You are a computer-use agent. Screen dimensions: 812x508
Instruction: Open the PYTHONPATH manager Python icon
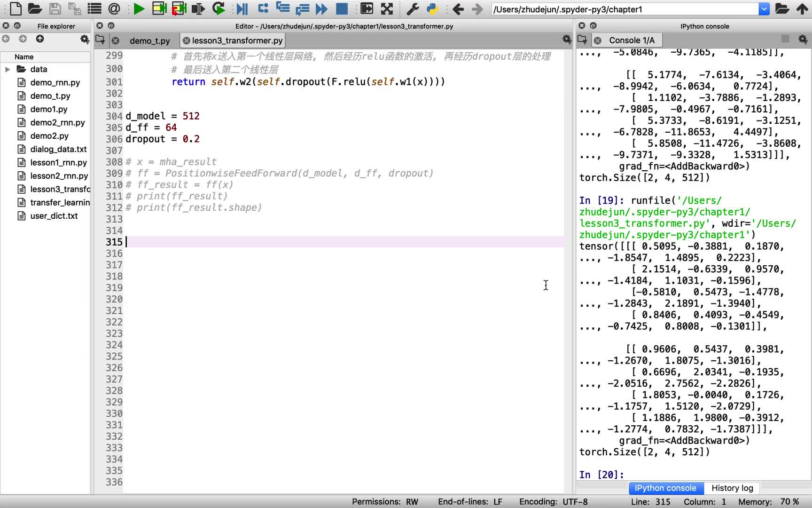pyautogui.click(x=432, y=8)
